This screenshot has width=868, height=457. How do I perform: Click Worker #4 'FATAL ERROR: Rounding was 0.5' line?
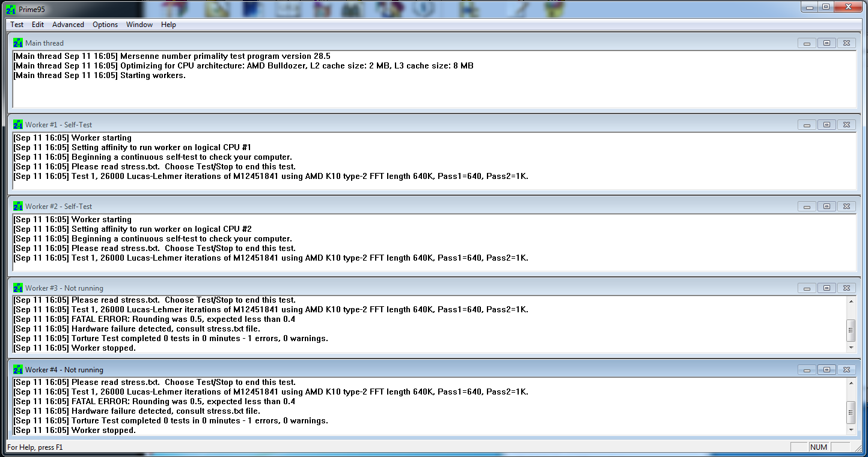pos(154,401)
